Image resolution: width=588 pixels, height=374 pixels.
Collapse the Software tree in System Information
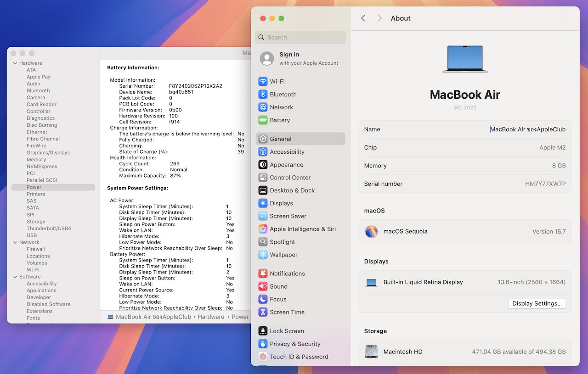(x=15, y=277)
